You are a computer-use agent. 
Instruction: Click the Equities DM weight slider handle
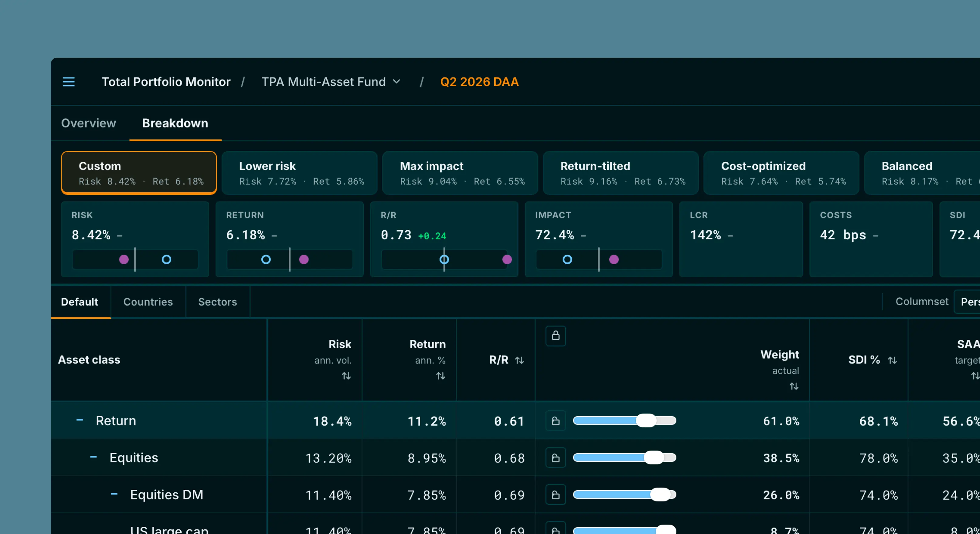[x=660, y=494]
